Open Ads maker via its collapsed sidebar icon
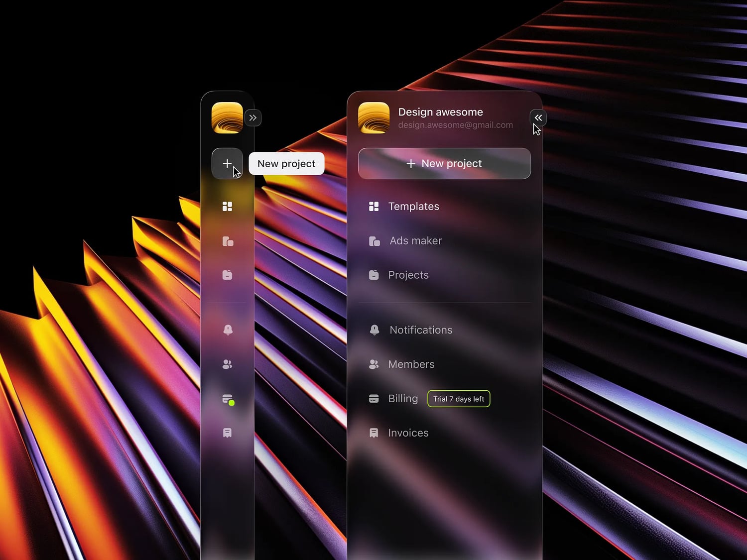Screen dimensions: 747x560 [x=228, y=242]
